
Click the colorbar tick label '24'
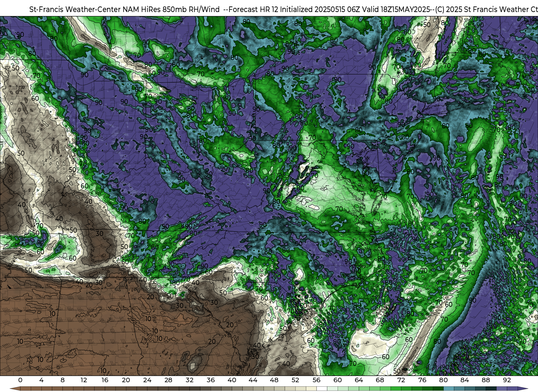[147, 380]
